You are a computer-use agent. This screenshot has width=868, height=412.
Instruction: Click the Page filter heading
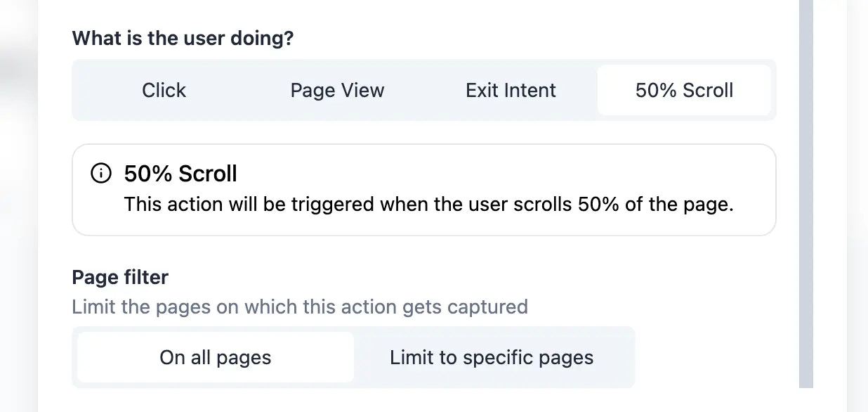[119, 277]
